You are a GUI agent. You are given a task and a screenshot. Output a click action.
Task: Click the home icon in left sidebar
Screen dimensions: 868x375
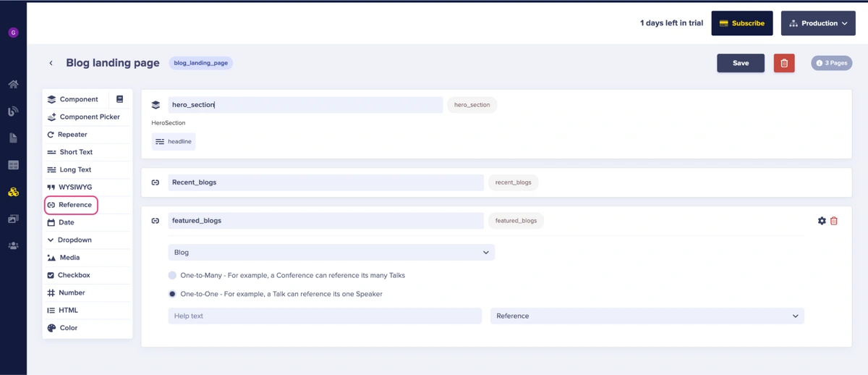[13, 84]
